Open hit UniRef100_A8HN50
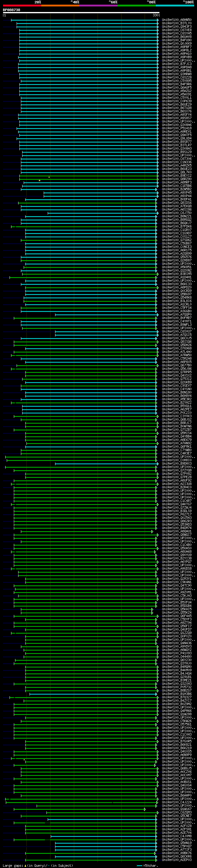The width and height of the screenshot is (197, 868). point(177,20)
